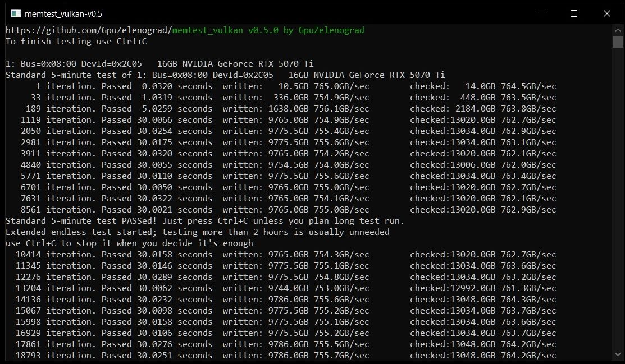Click 'written: 336.0GB 754.9GB/sec' value
Screen dimensions: 625x364
click(296, 97)
